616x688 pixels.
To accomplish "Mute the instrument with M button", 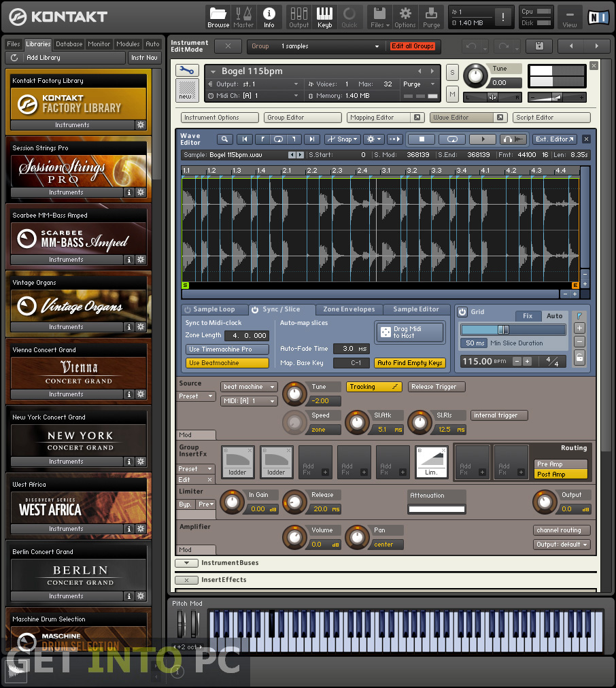I will point(452,94).
